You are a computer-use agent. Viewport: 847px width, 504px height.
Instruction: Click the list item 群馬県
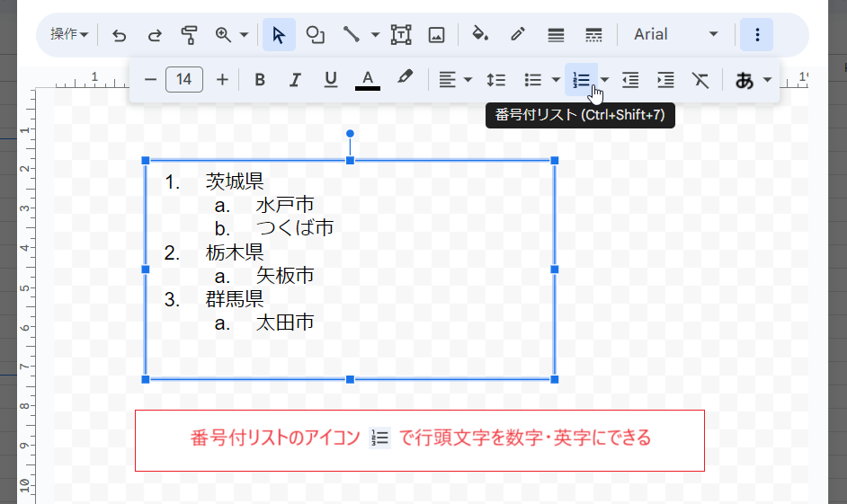coord(235,299)
